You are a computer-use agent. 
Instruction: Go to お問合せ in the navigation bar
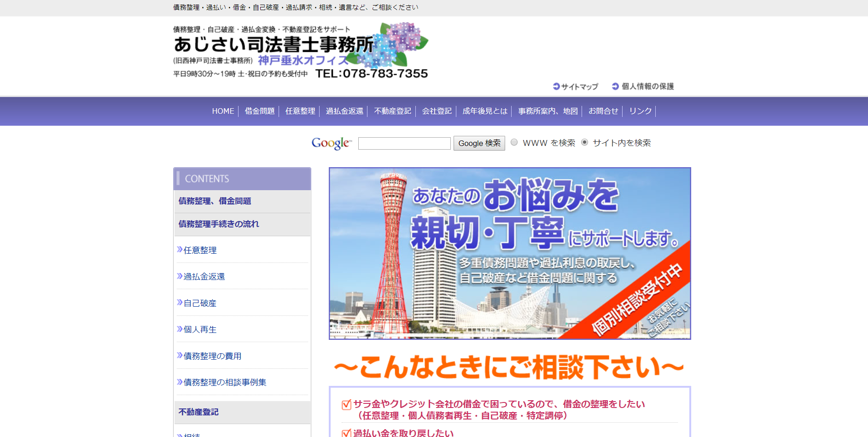[603, 111]
